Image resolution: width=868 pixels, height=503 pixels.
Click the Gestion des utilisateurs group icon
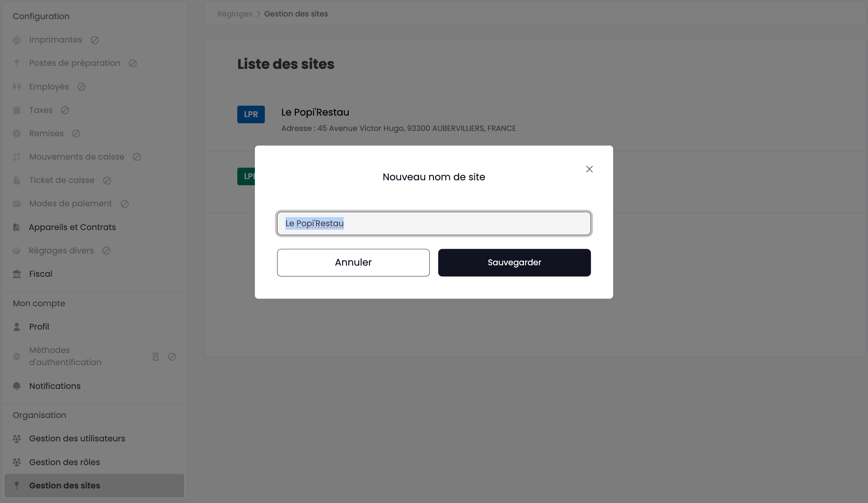point(17,439)
